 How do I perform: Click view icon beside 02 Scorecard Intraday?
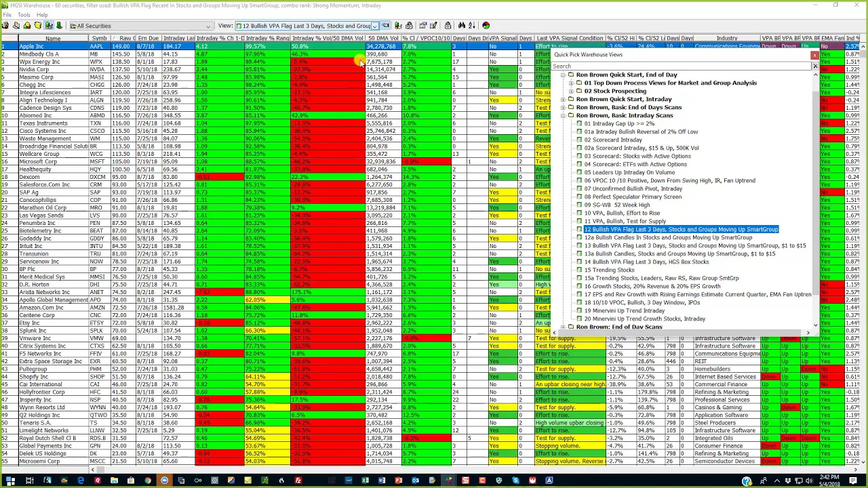coord(579,140)
